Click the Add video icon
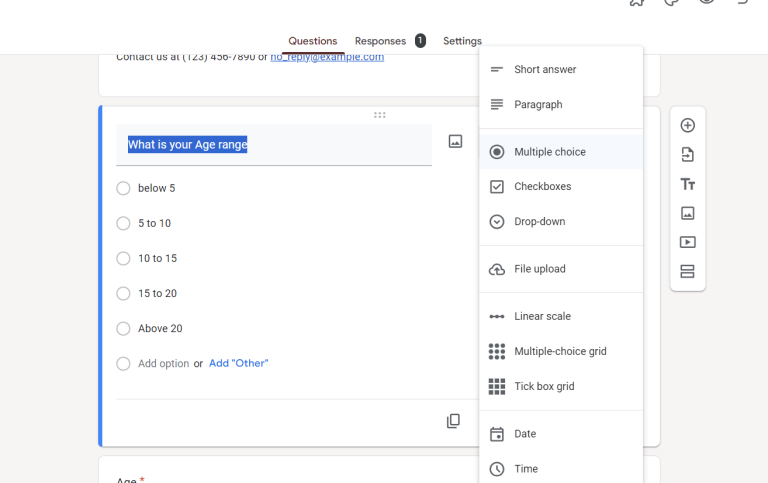The image size is (768, 483). point(687,242)
